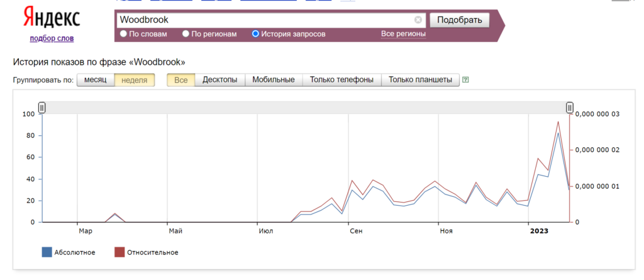The width and height of the screenshot is (644, 280).
Task: Show all devices with 'Все' tab
Action: [x=180, y=80]
